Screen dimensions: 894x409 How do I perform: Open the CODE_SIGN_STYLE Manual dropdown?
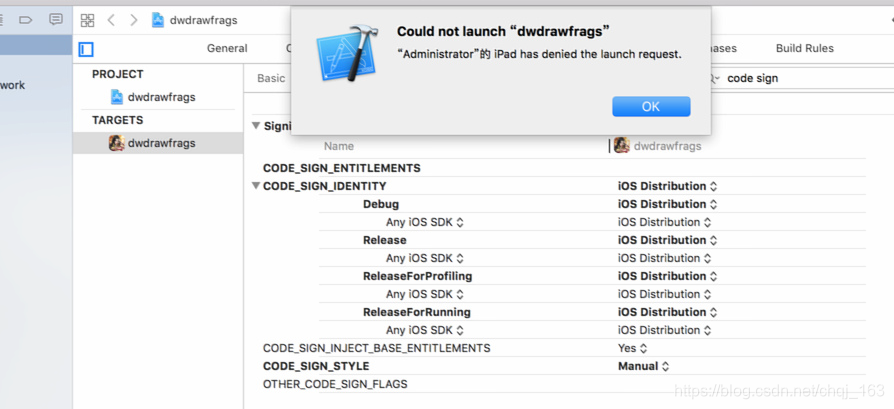(x=643, y=366)
